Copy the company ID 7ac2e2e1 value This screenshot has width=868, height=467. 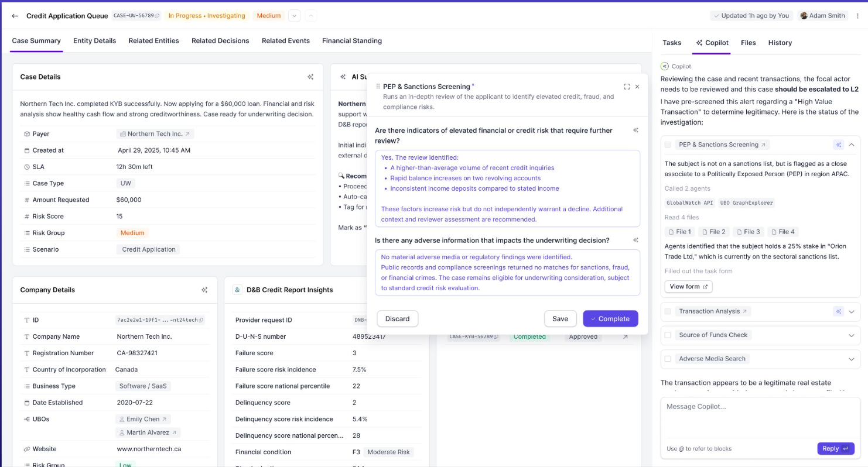pyautogui.click(x=201, y=320)
